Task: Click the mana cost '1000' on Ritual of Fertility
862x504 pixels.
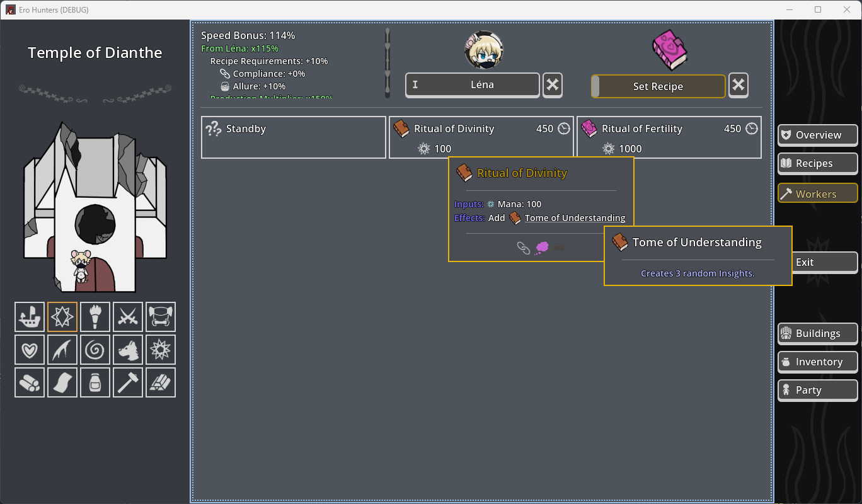Action: click(630, 149)
